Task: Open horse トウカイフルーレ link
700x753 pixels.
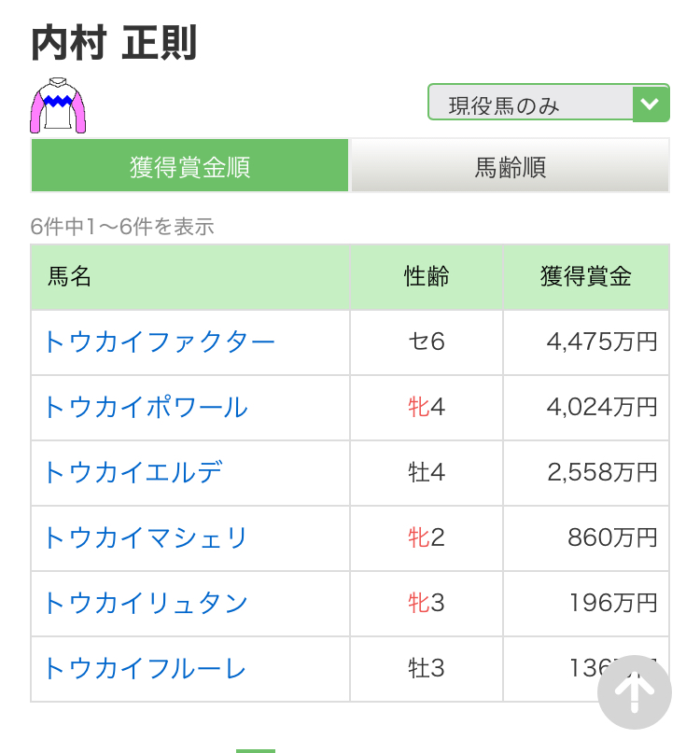Action: click(x=145, y=668)
